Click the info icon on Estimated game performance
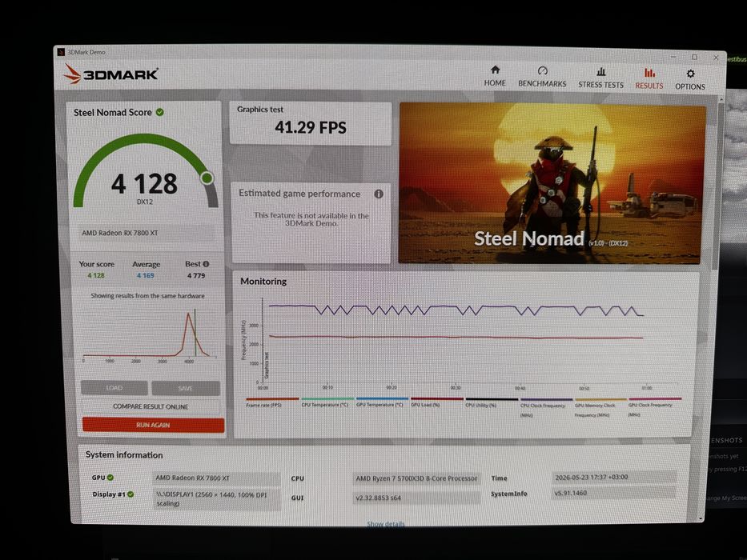The image size is (747, 560). [x=379, y=194]
